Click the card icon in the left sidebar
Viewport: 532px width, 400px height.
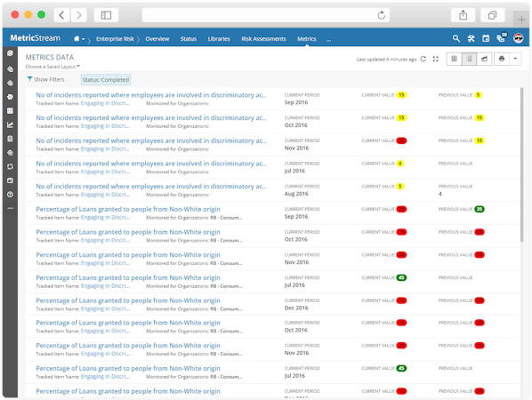tap(10, 180)
